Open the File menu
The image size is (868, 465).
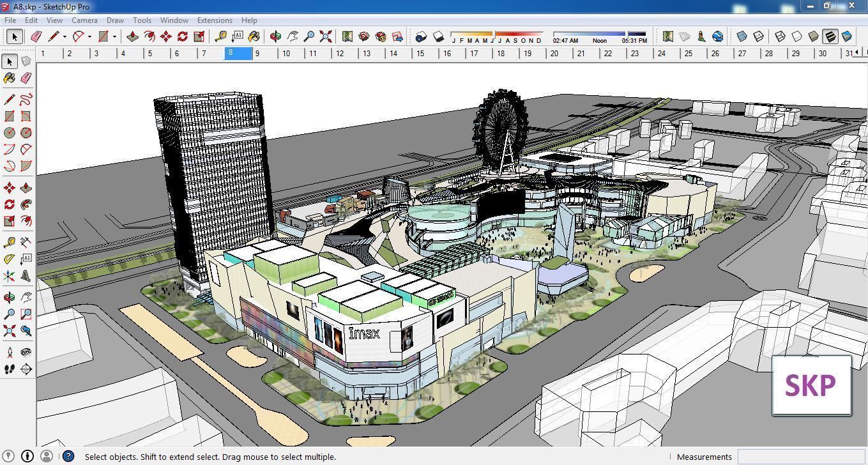point(10,20)
